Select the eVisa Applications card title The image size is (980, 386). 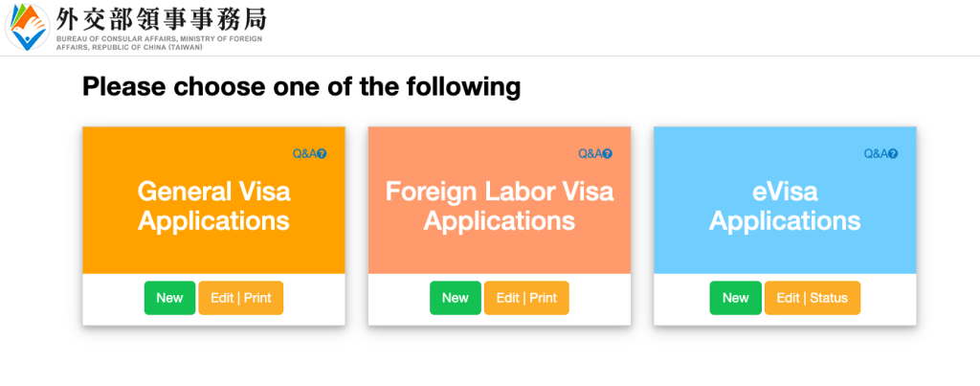785,206
